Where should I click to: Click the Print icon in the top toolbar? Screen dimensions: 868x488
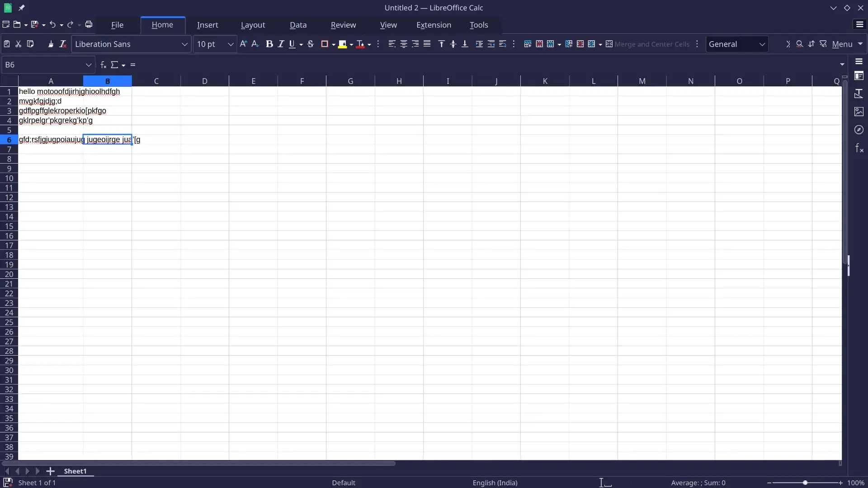(89, 24)
